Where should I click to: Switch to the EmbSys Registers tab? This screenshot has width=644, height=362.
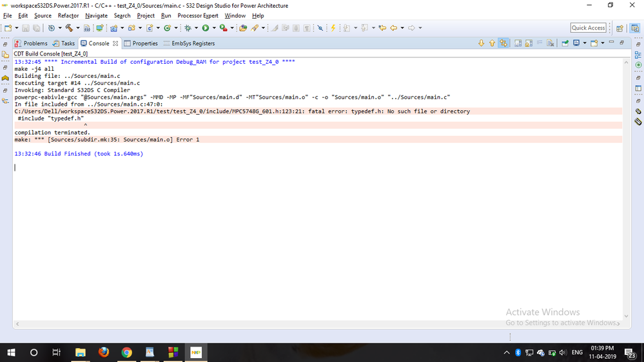coord(189,43)
